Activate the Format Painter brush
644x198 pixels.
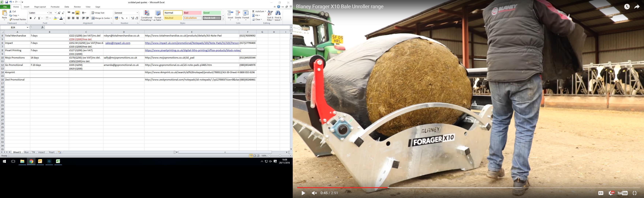click(x=18, y=19)
